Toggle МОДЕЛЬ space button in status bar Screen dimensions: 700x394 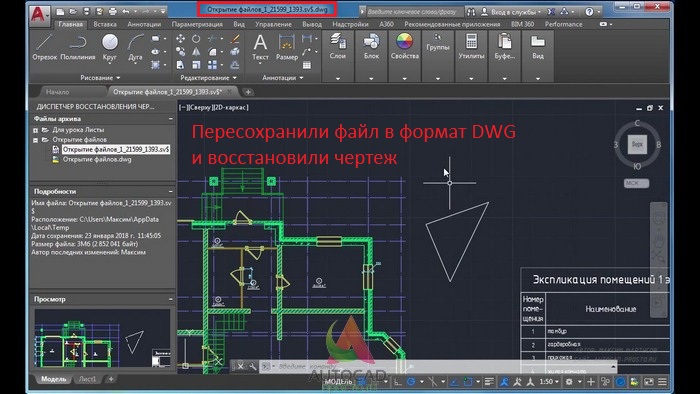point(338,382)
